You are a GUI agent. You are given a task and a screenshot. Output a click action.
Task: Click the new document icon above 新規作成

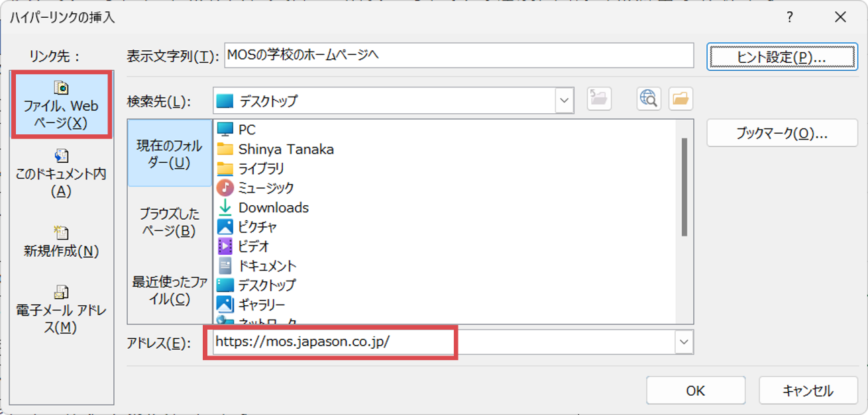click(61, 232)
